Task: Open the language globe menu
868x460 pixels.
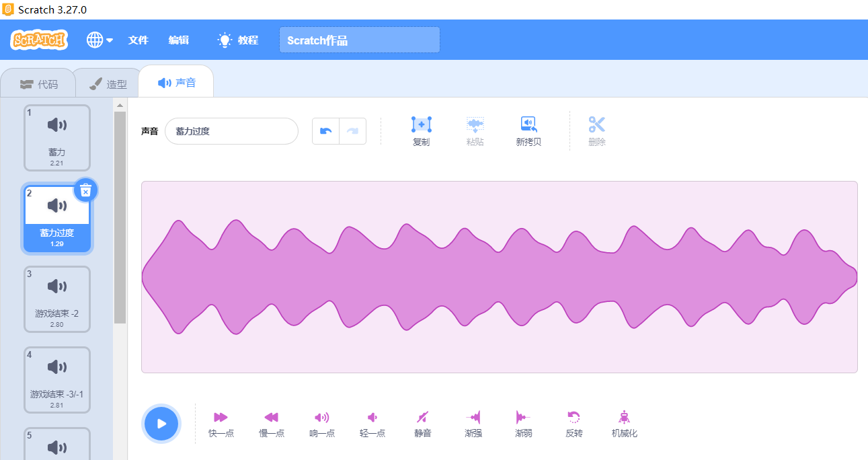Action: click(100, 40)
